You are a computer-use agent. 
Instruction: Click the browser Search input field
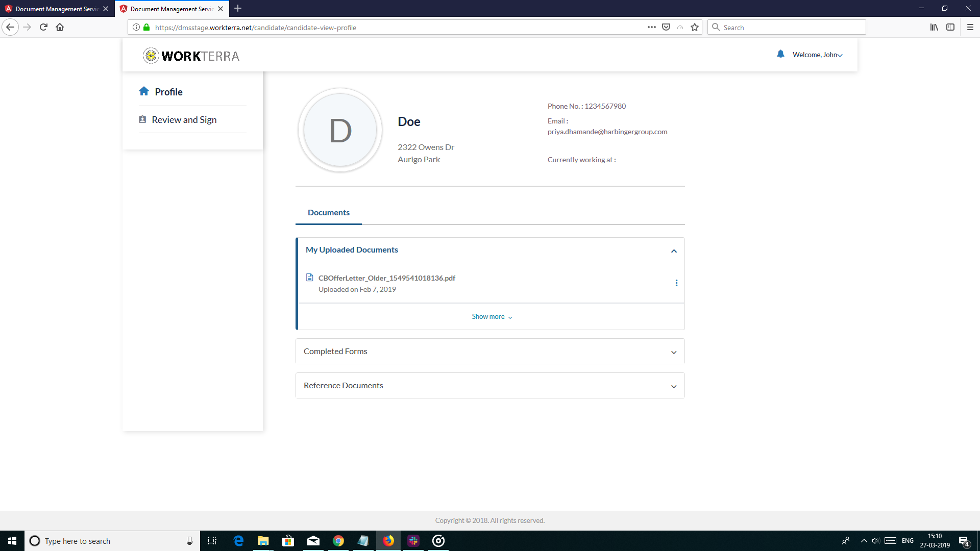pos(791,28)
